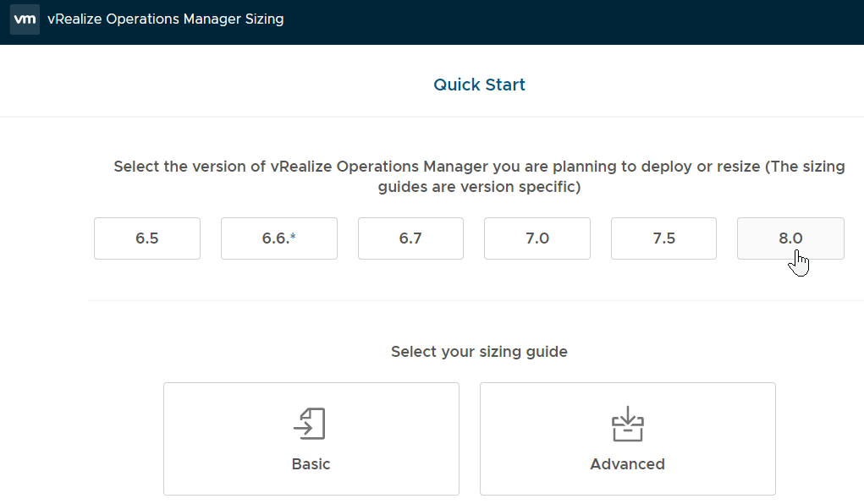Click blank area left of Quick Start
The height and width of the screenshot is (504, 864).
212,85
